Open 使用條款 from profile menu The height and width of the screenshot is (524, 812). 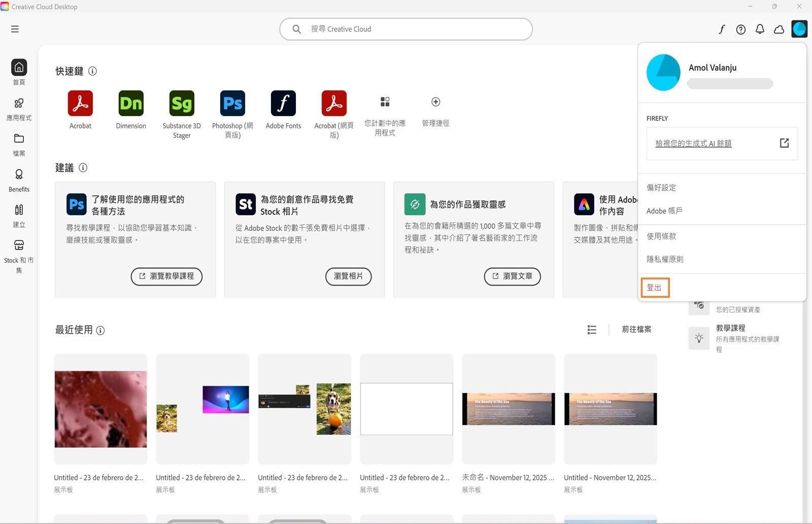pyautogui.click(x=661, y=236)
